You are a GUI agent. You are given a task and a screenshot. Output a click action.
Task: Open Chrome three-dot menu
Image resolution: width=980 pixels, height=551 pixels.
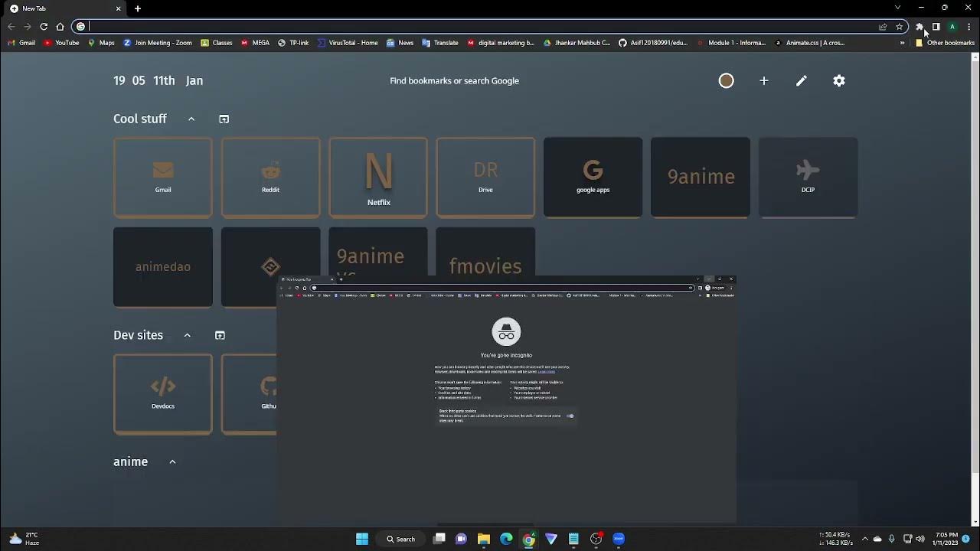click(969, 27)
